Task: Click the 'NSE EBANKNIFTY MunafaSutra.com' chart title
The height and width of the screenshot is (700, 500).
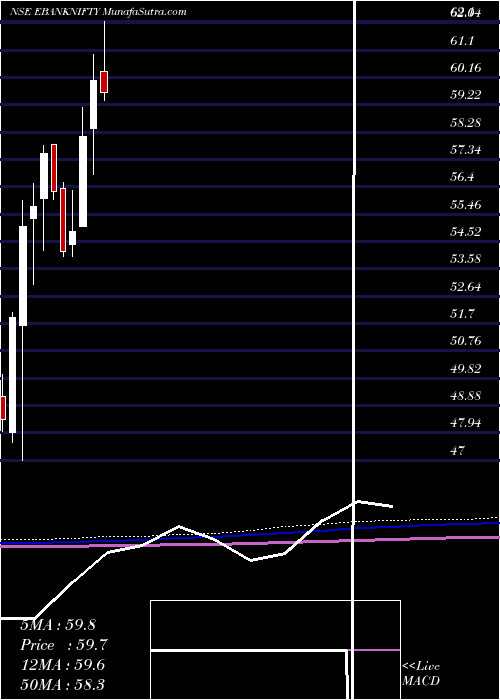Action: pos(99,12)
